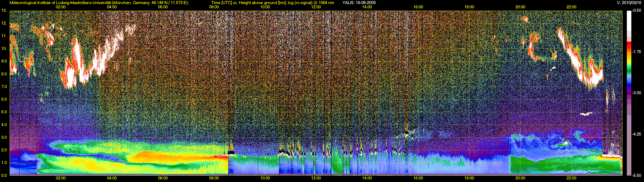The height and width of the screenshot is (182, 644).
Task: Pick '08:00' on the bottom time axis
Action: (214, 178)
